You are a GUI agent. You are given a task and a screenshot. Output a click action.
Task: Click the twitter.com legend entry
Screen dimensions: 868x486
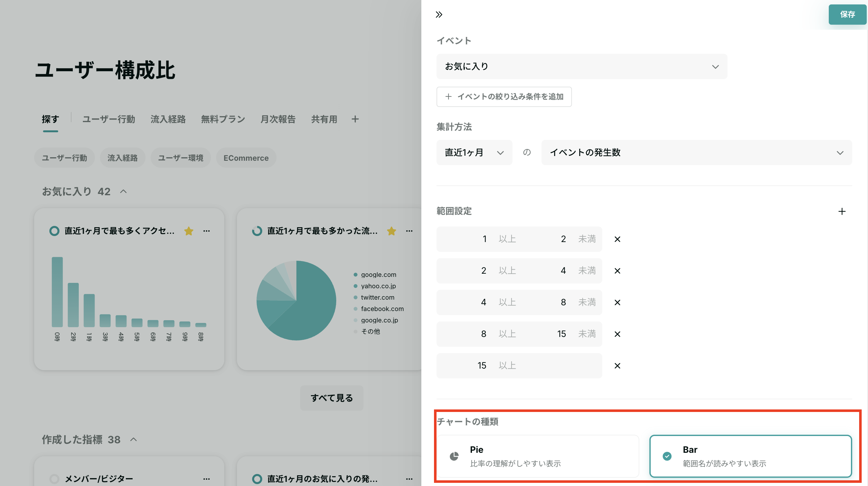[x=374, y=297]
